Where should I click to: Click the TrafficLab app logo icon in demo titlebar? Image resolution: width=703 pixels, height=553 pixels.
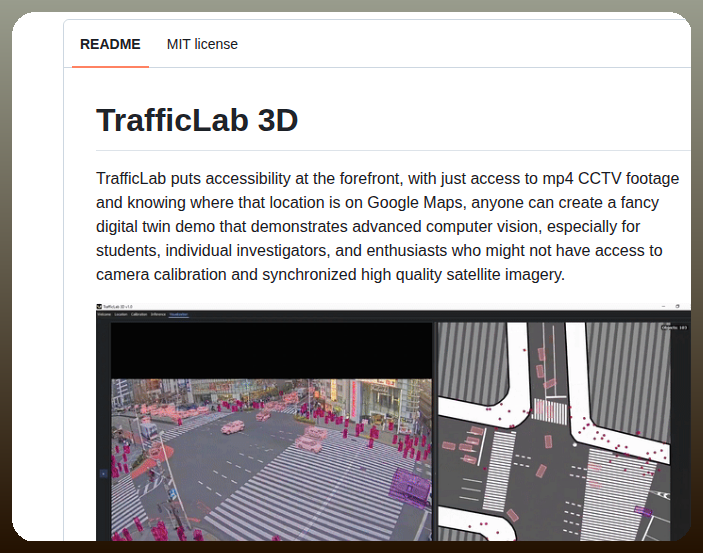pos(99,306)
